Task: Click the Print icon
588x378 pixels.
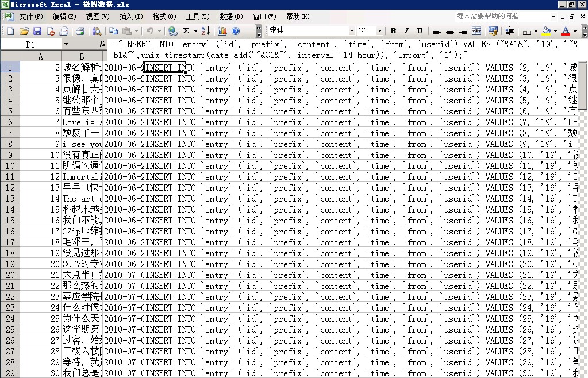Action: point(80,31)
